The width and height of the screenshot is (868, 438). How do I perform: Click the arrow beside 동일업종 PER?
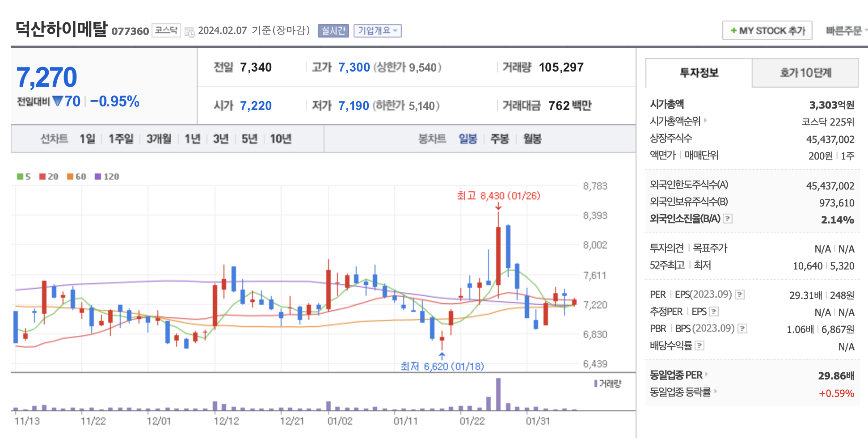pos(707,374)
